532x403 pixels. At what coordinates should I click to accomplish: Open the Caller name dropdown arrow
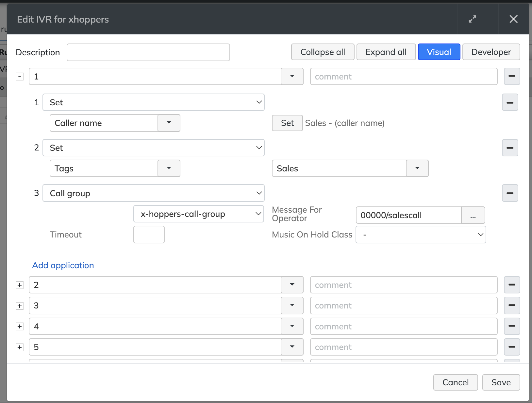(x=169, y=123)
